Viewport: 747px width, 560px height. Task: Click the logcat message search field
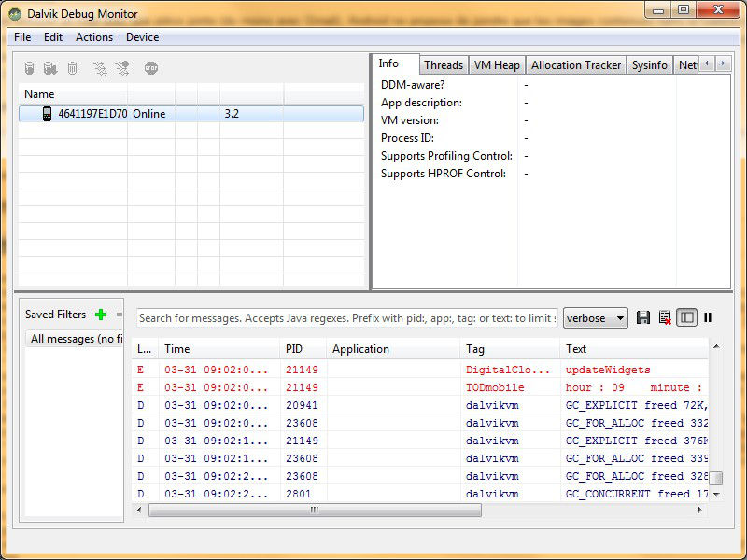[x=346, y=318]
